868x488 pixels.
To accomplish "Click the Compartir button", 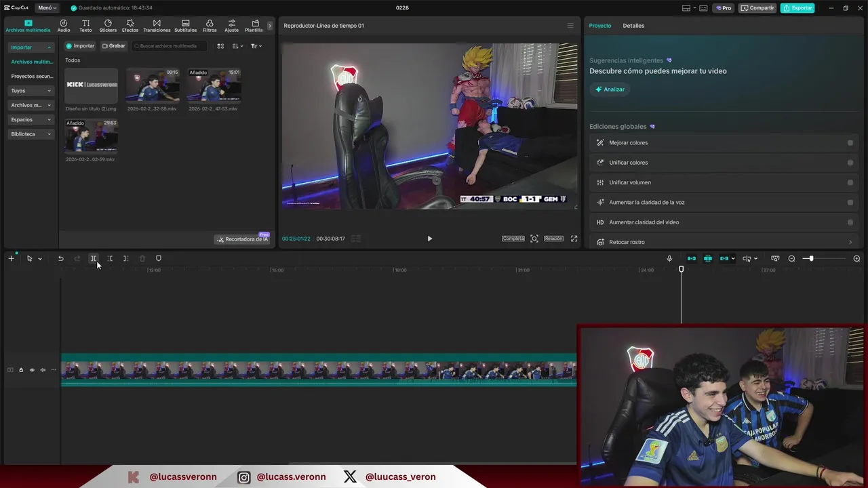I will 757,8.
